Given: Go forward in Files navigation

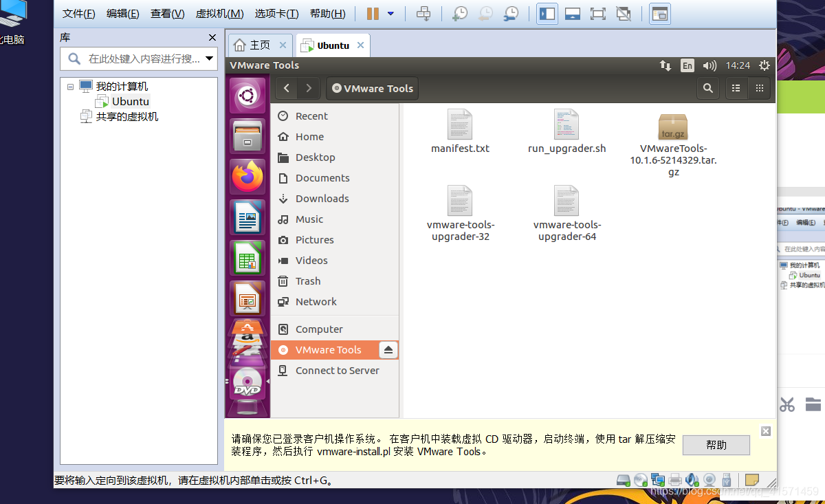Looking at the screenshot, I should [x=309, y=88].
